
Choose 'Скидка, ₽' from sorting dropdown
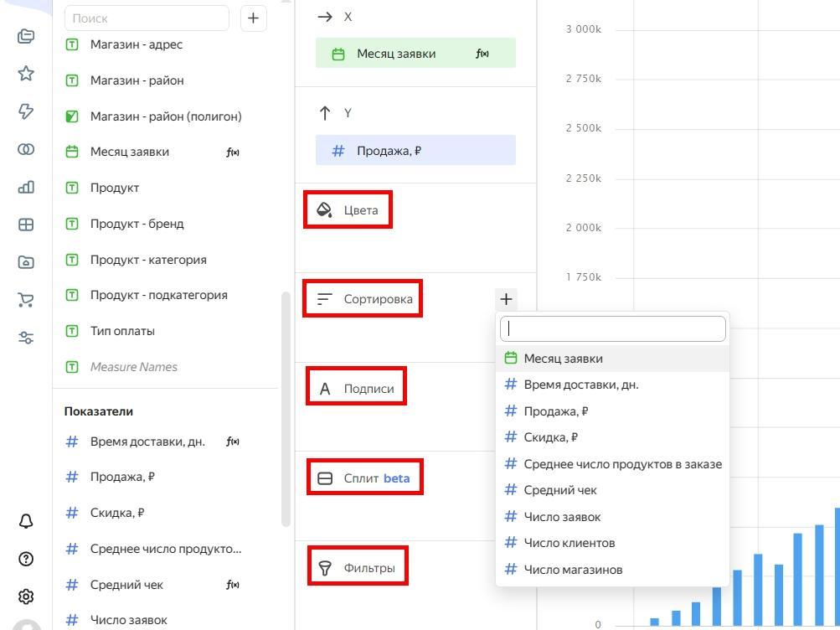613,437
